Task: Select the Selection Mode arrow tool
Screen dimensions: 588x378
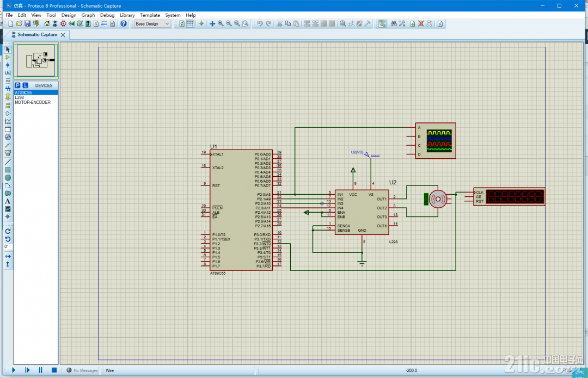Action: pos(8,49)
